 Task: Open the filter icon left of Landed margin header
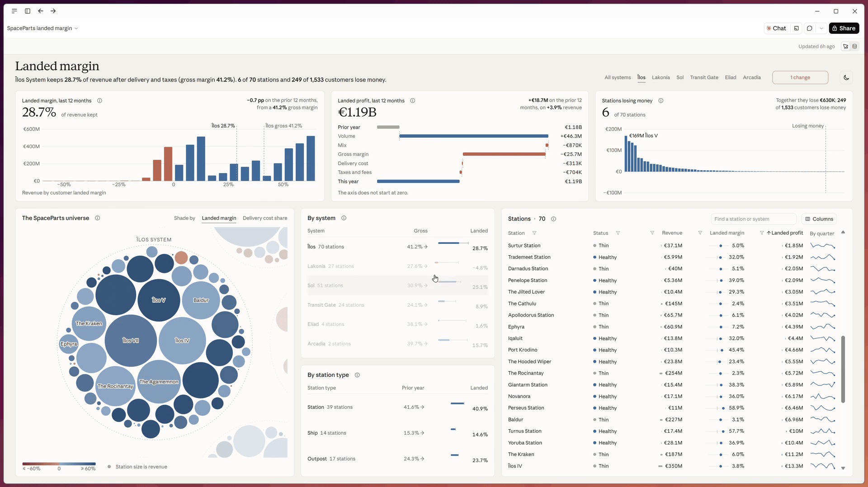pos(700,233)
